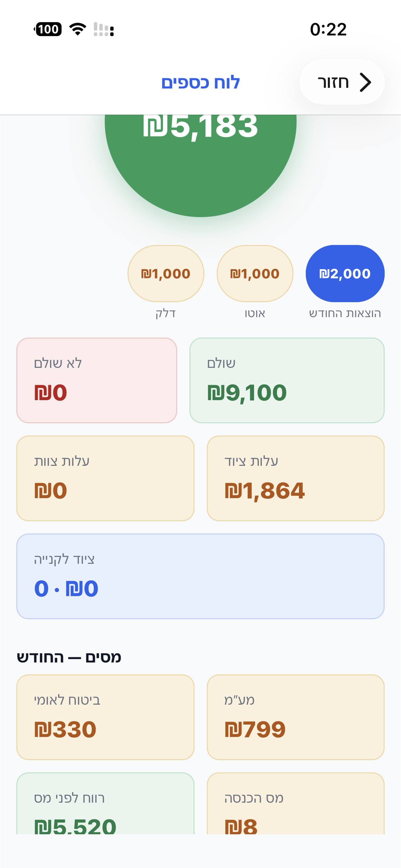401x868 pixels.
Task: Expand the ציוד לקנייה card
Action: (x=200, y=576)
